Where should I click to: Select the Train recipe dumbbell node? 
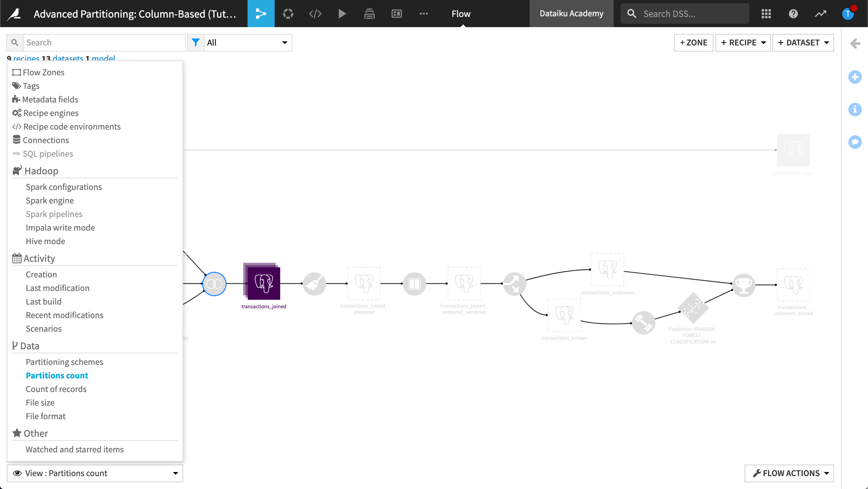[644, 323]
